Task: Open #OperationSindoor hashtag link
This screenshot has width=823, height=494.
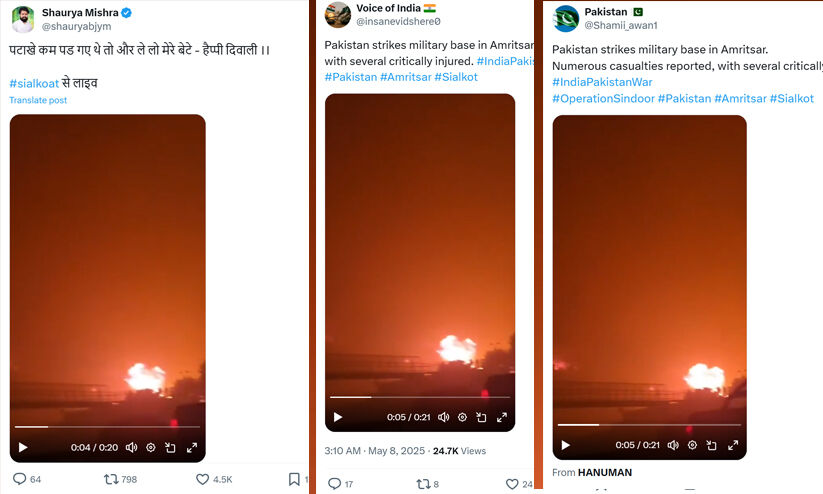Action: 603,99
